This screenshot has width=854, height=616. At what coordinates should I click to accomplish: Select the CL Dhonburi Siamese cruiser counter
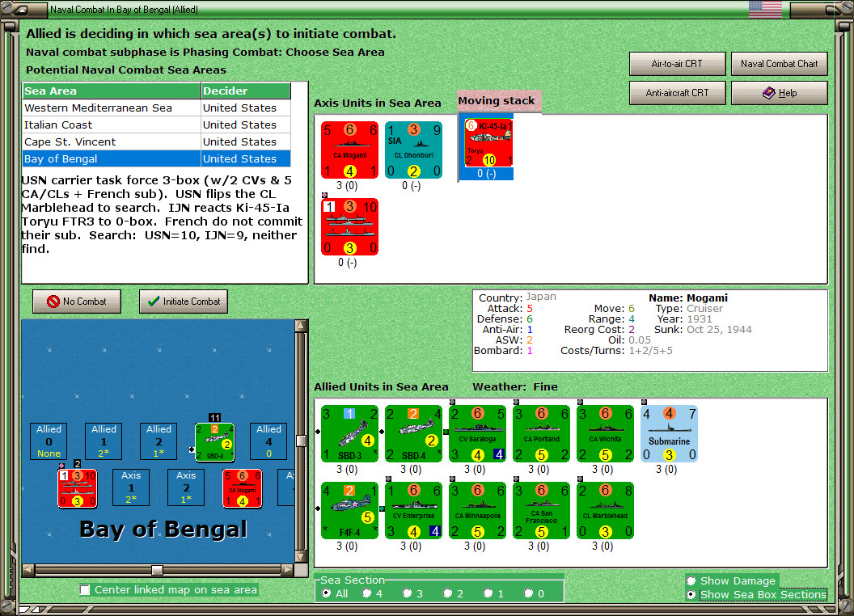pyautogui.click(x=413, y=150)
